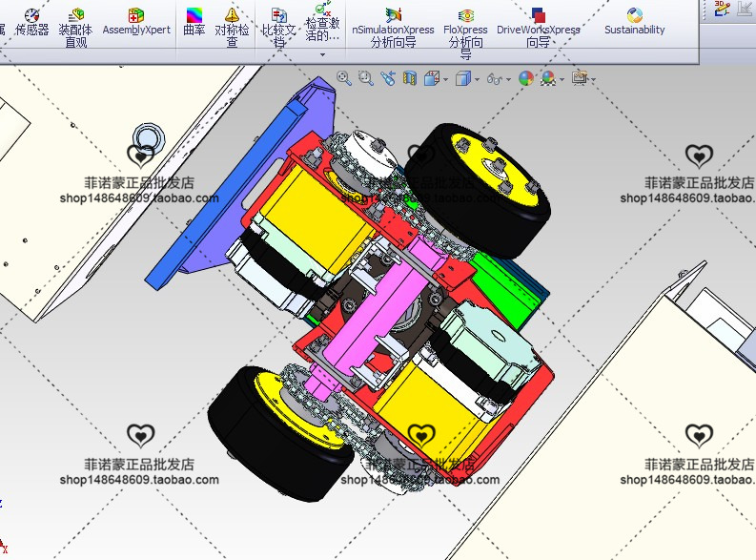
Task: Click the 3D sketch pencil icon at top right
Action: tap(722, 10)
